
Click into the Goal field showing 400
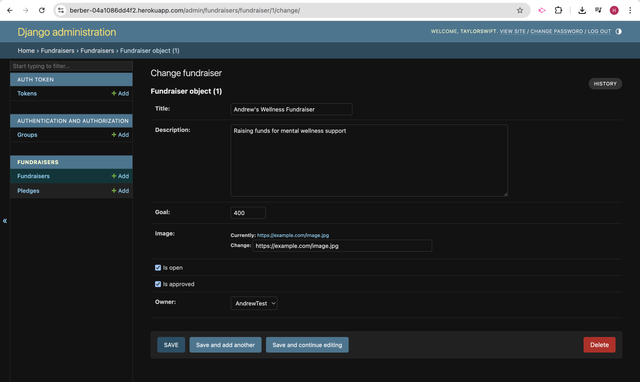pos(248,213)
